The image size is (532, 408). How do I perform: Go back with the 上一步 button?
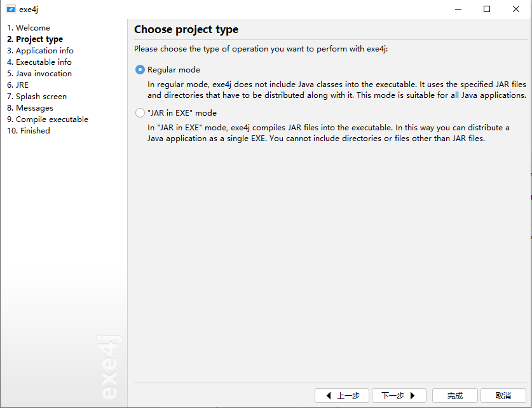[342, 395]
